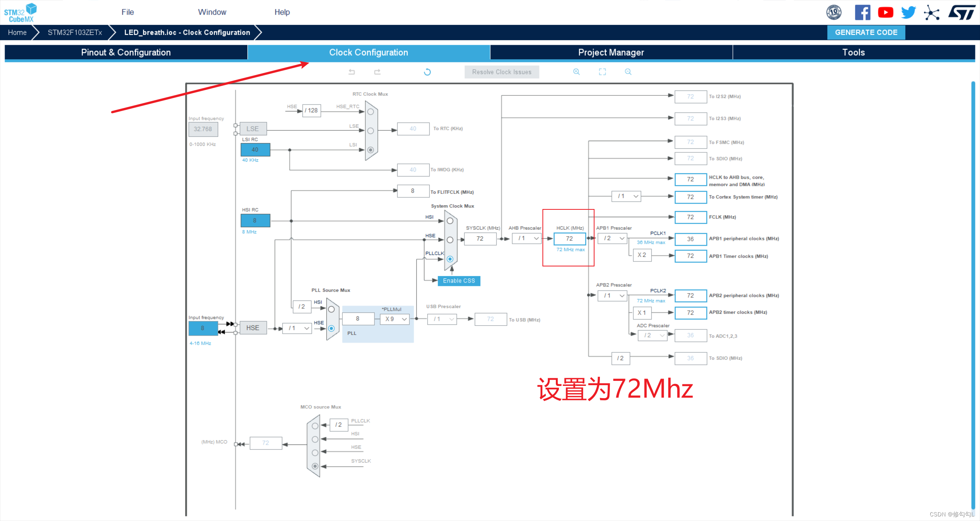
Task: Click the GENERATE CODE button
Action: (866, 33)
